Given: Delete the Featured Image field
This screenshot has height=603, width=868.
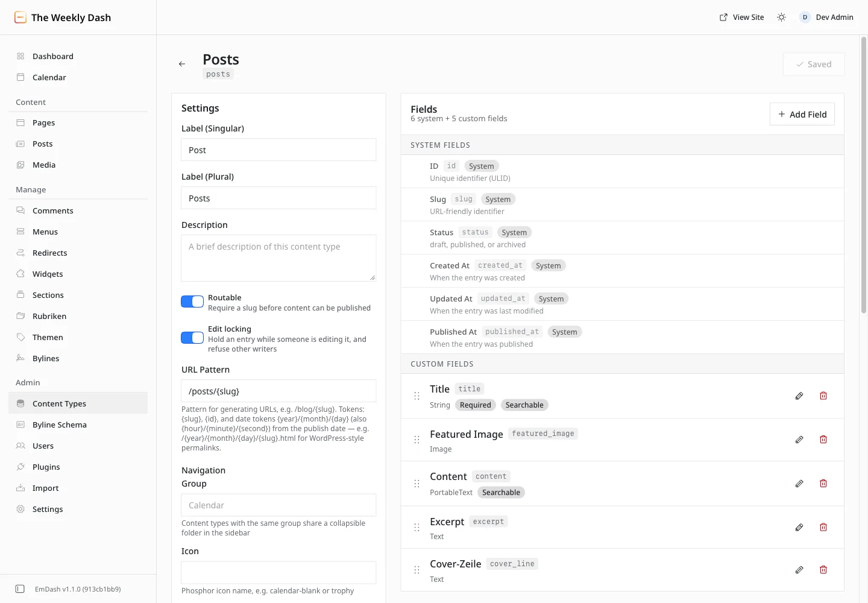Looking at the screenshot, I should point(823,440).
